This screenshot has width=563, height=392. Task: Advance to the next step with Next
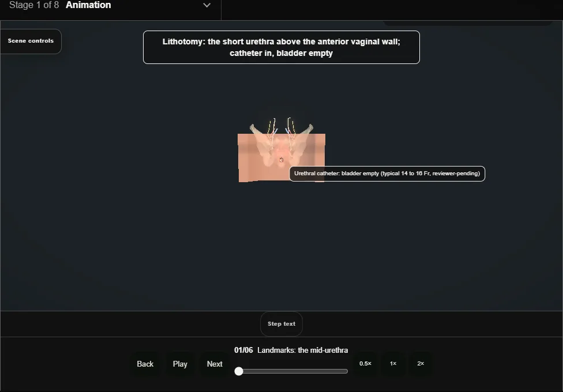[215, 364]
